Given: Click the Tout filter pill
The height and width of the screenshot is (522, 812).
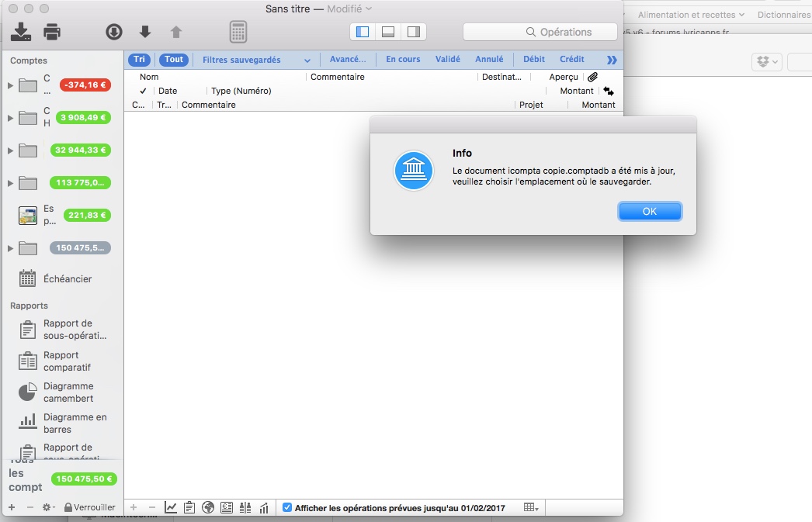Looking at the screenshot, I should (173, 60).
